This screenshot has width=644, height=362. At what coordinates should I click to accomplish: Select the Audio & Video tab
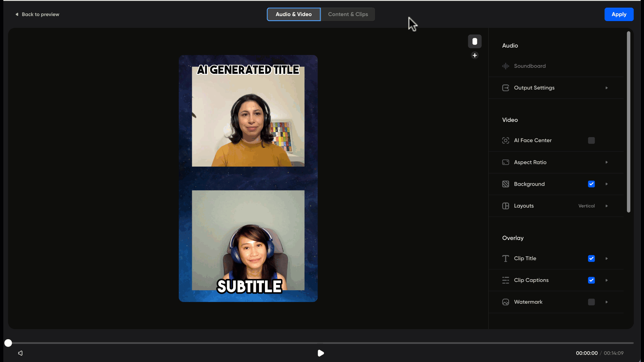pos(293,14)
